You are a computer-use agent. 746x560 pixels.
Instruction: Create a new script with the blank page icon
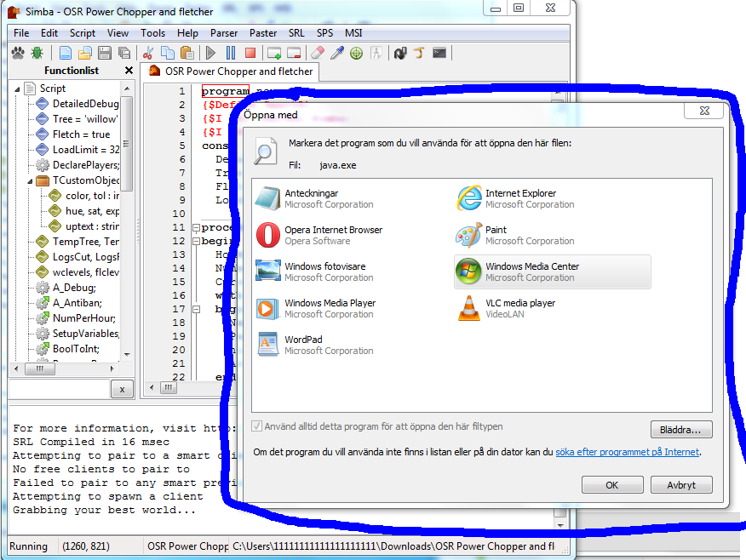click(66, 53)
